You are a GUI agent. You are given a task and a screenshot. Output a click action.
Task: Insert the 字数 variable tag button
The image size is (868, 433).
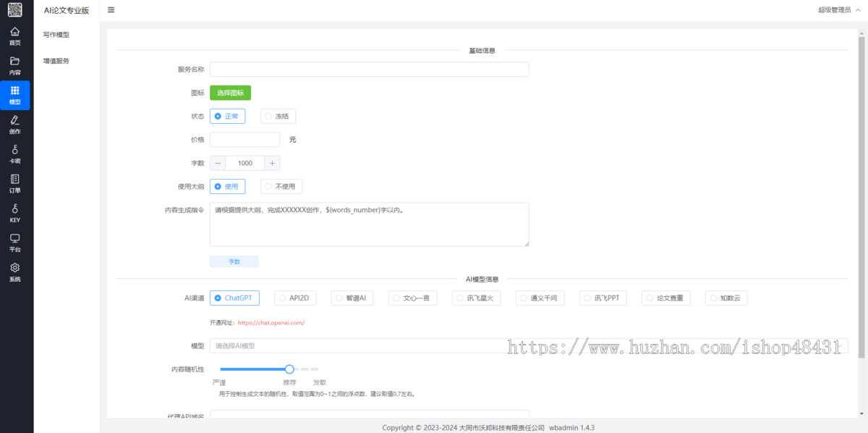tap(234, 261)
